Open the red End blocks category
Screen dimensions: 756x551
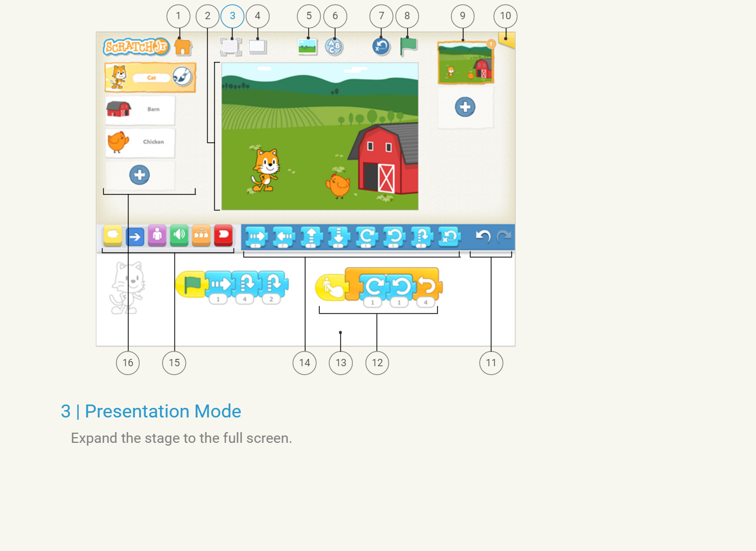click(x=223, y=236)
